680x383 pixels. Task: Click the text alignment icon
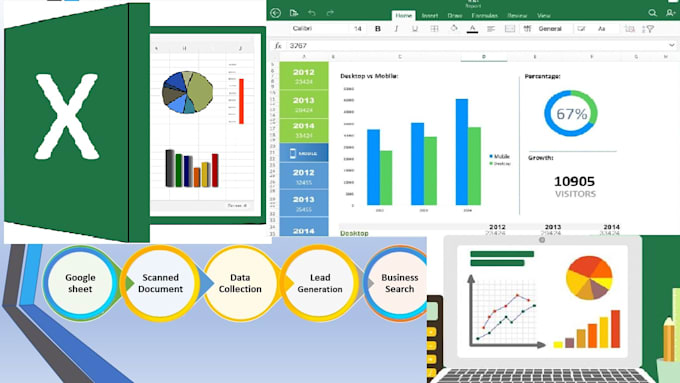491,29
